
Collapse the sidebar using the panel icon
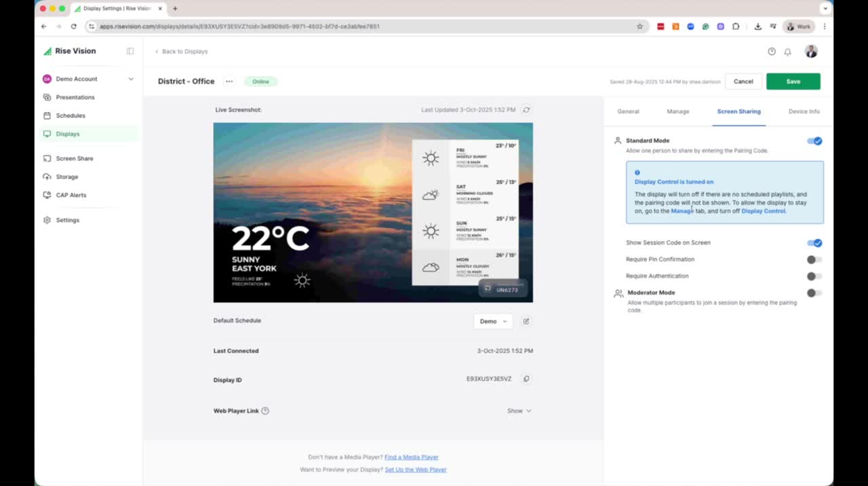[130, 51]
